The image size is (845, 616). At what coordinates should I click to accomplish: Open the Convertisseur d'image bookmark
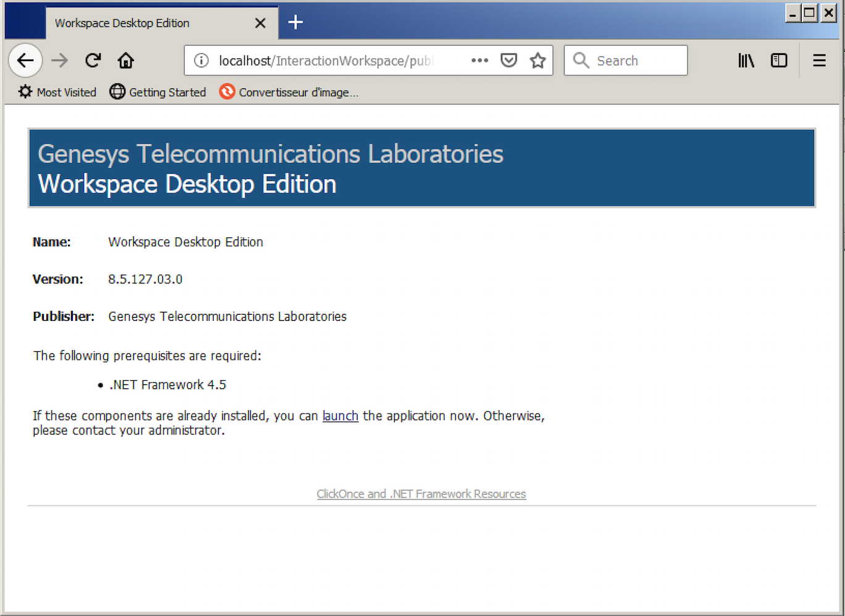coord(288,92)
